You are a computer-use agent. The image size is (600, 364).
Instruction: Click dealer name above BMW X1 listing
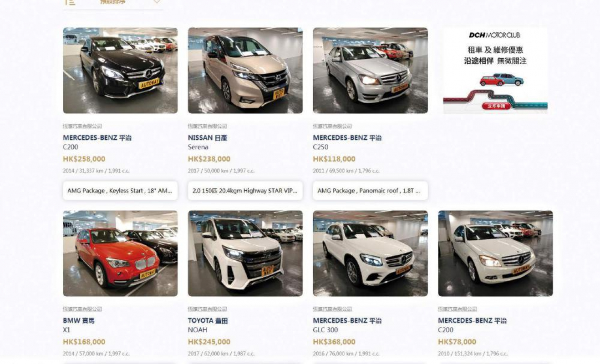click(x=82, y=309)
